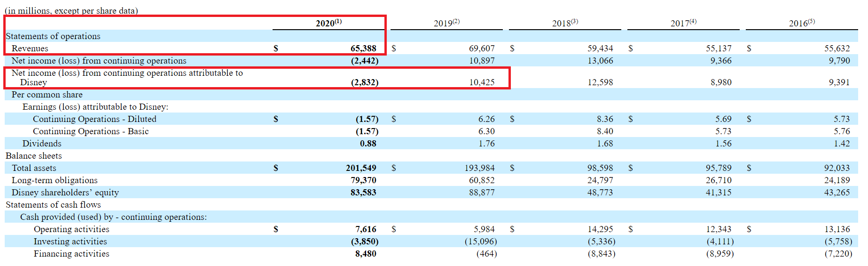Image resolution: width=868 pixels, height=266 pixels.
Task: Click the 'Investing activities' label
Action: pyautogui.click(x=70, y=242)
